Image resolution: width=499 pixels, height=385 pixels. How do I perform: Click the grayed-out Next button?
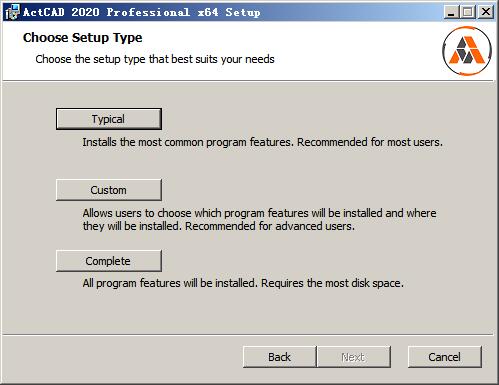pos(353,357)
